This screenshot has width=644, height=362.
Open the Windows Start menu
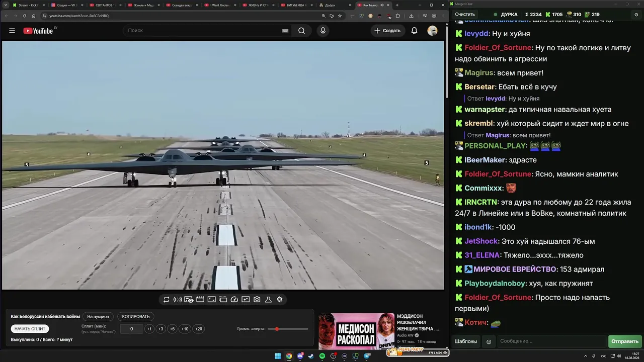coord(278,356)
